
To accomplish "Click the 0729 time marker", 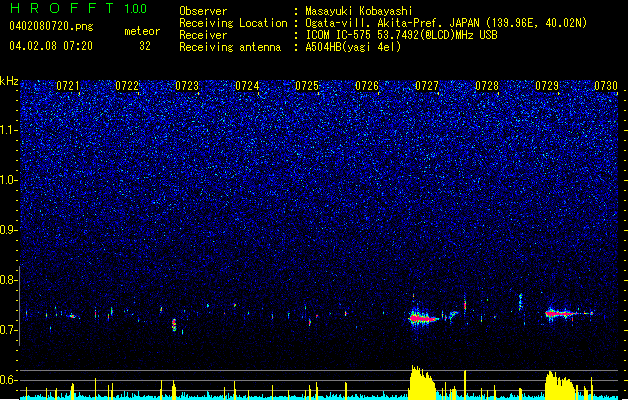I will pyautogui.click(x=547, y=86).
